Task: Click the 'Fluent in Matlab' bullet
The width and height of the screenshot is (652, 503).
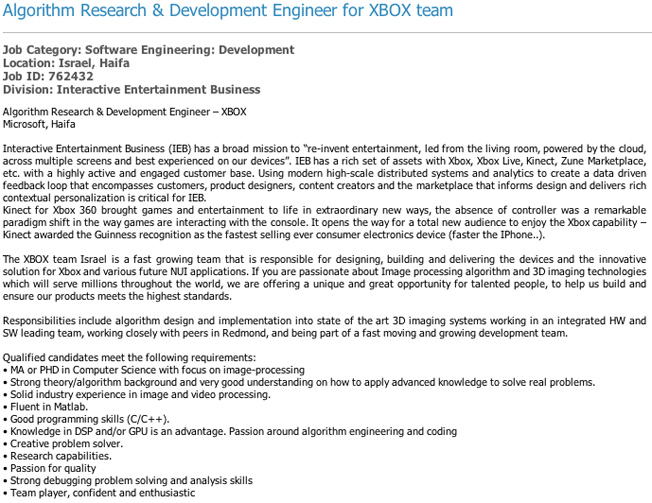Action: (x=45, y=407)
